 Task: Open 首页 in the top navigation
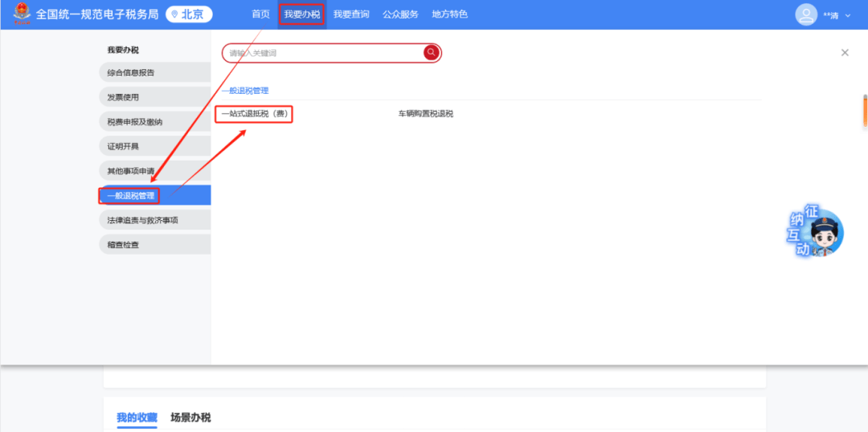point(260,14)
